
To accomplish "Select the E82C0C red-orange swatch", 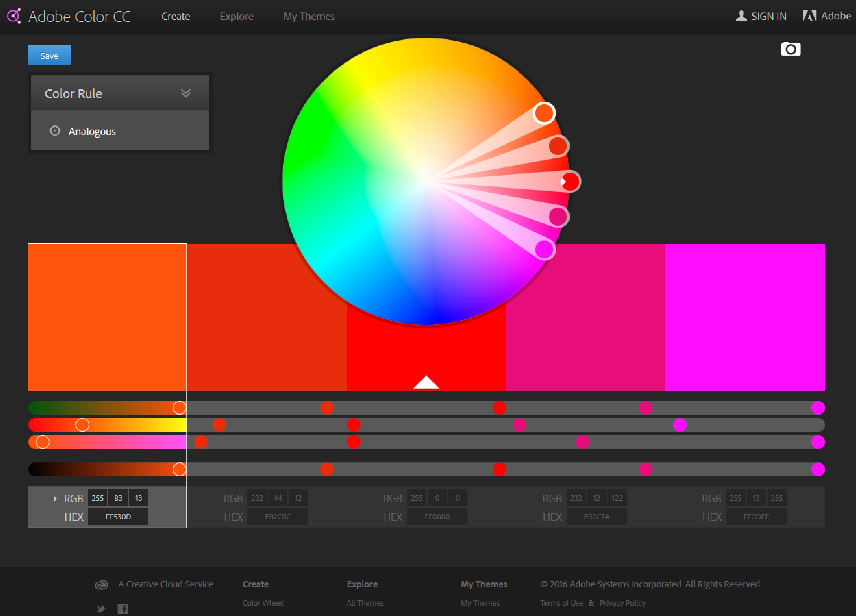I will [267, 317].
